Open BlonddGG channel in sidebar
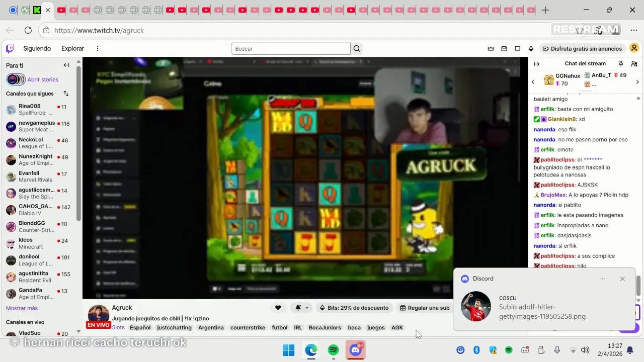The width and height of the screenshot is (644, 362). [x=38, y=227]
